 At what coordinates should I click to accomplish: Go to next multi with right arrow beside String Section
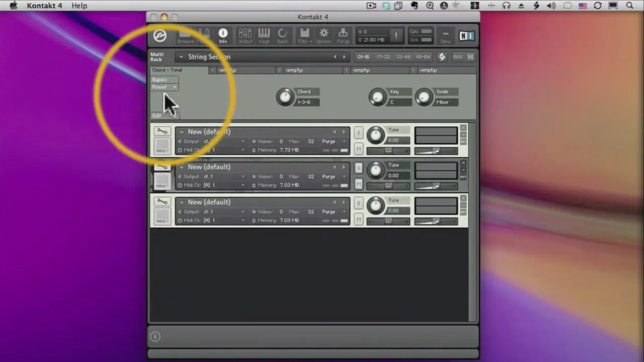click(344, 57)
